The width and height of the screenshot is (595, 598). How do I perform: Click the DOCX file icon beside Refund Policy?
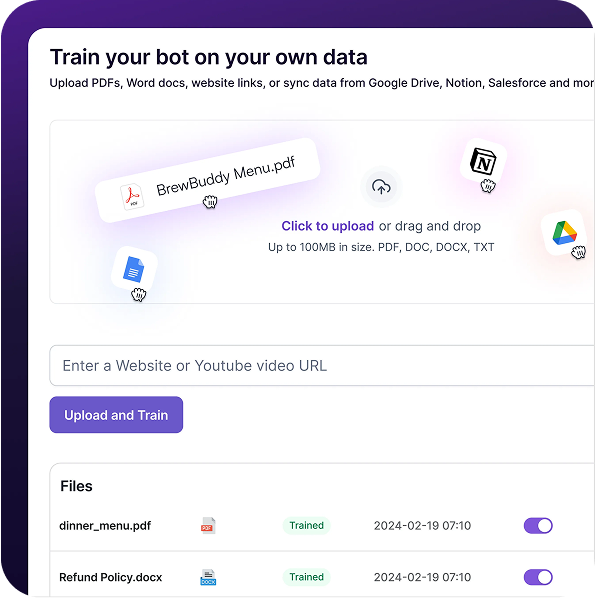coord(208,577)
